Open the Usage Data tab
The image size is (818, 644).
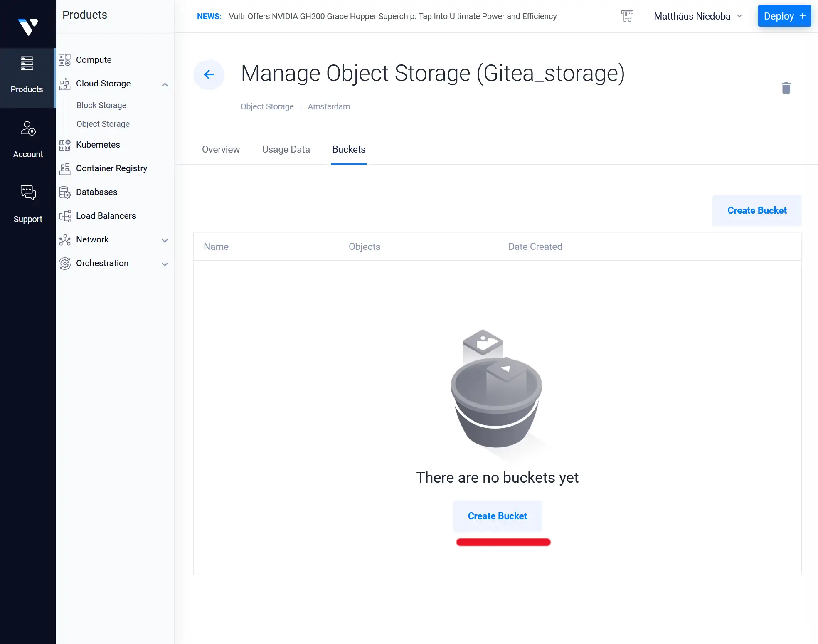coord(286,149)
